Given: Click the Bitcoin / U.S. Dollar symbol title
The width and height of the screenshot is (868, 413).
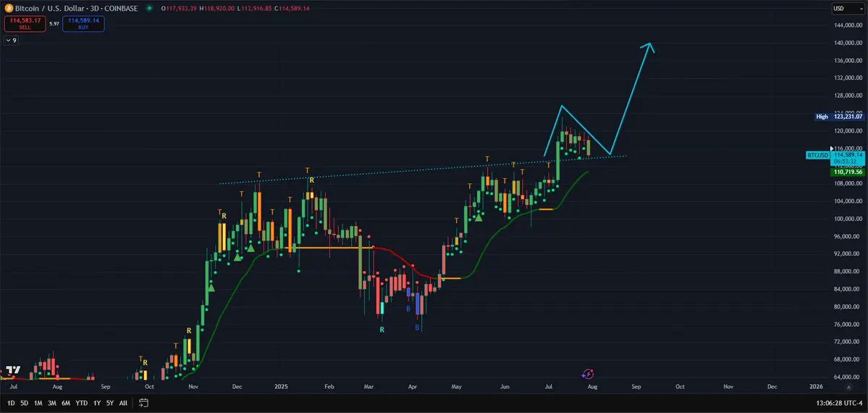Looking at the screenshot, I should tap(76, 8).
